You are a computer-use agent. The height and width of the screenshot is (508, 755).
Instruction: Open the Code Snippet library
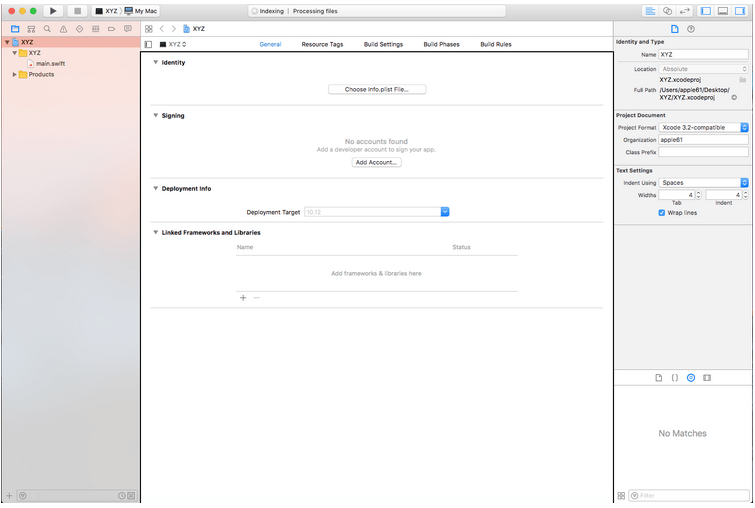[x=675, y=378]
